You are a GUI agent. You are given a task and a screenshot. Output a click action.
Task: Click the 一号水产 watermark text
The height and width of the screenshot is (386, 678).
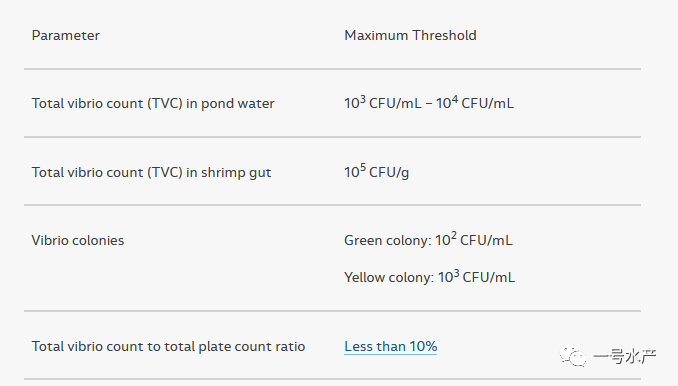pos(625,356)
